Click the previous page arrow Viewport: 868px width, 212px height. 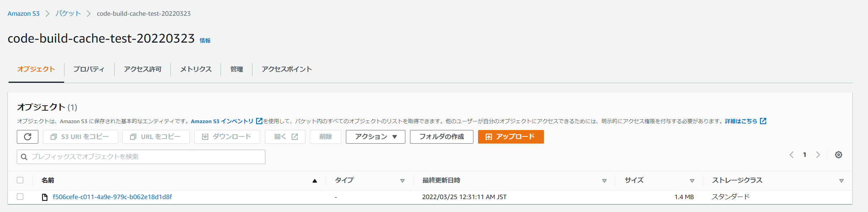pyautogui.click(x=792, y=155)
